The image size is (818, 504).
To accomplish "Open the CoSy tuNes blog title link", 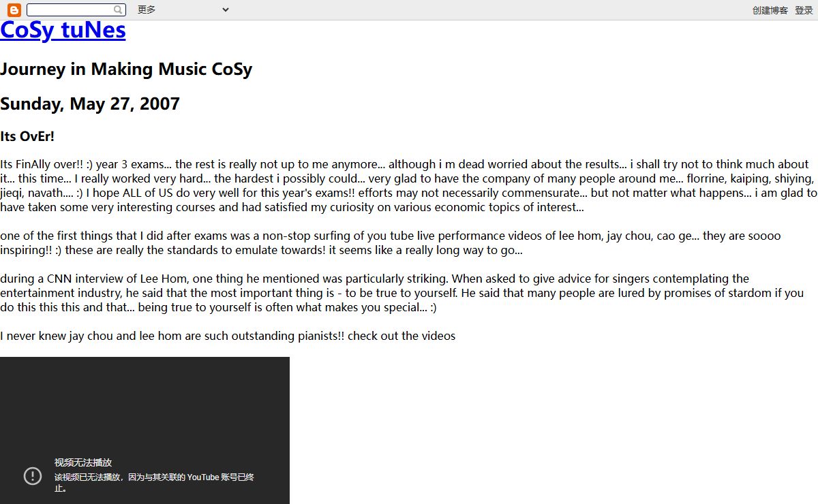I will (x=63, y=30).
